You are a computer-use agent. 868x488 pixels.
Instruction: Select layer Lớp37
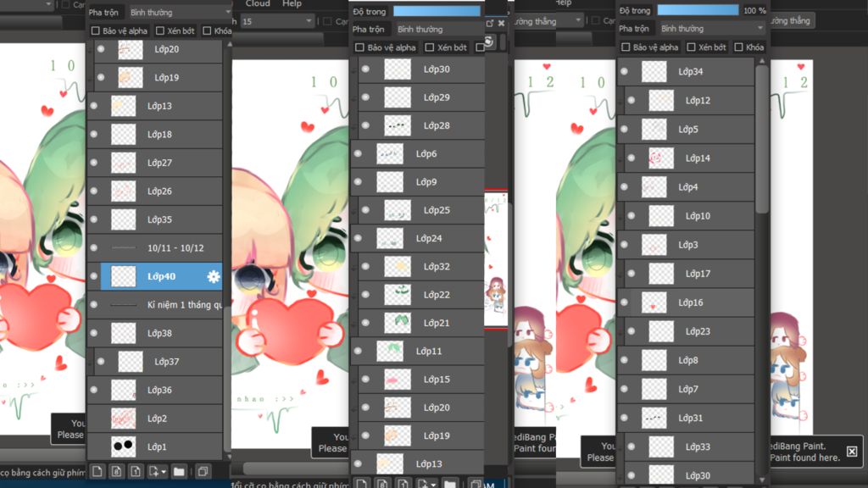159,361
